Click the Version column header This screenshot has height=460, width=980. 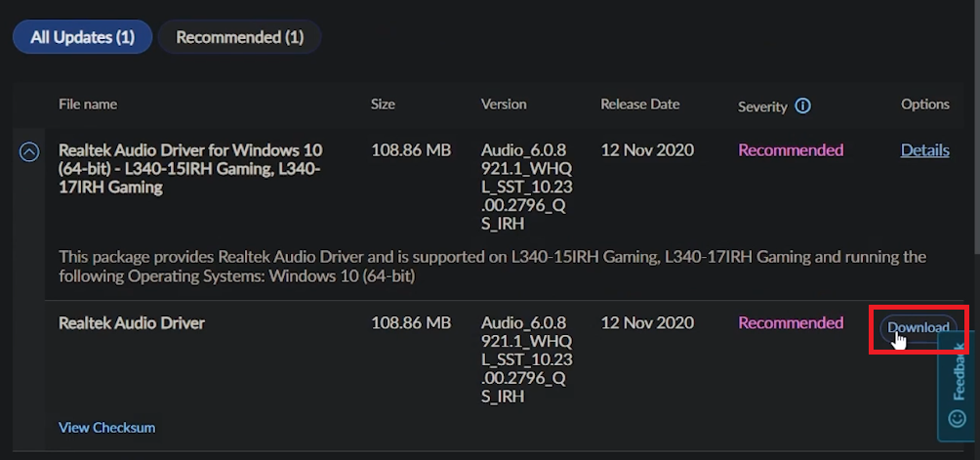[504, 105]
